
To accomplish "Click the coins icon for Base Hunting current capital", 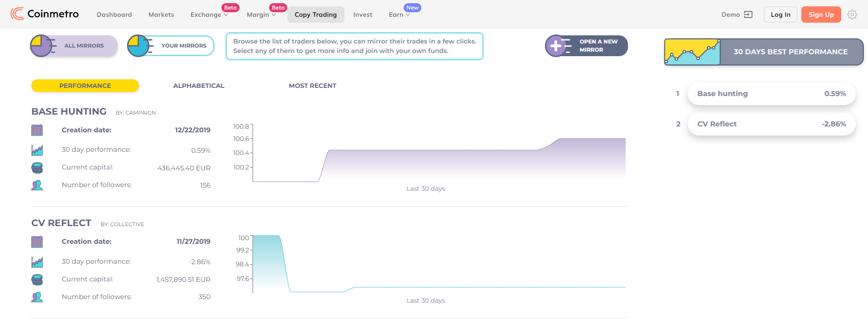I will [x=37, y=168].
